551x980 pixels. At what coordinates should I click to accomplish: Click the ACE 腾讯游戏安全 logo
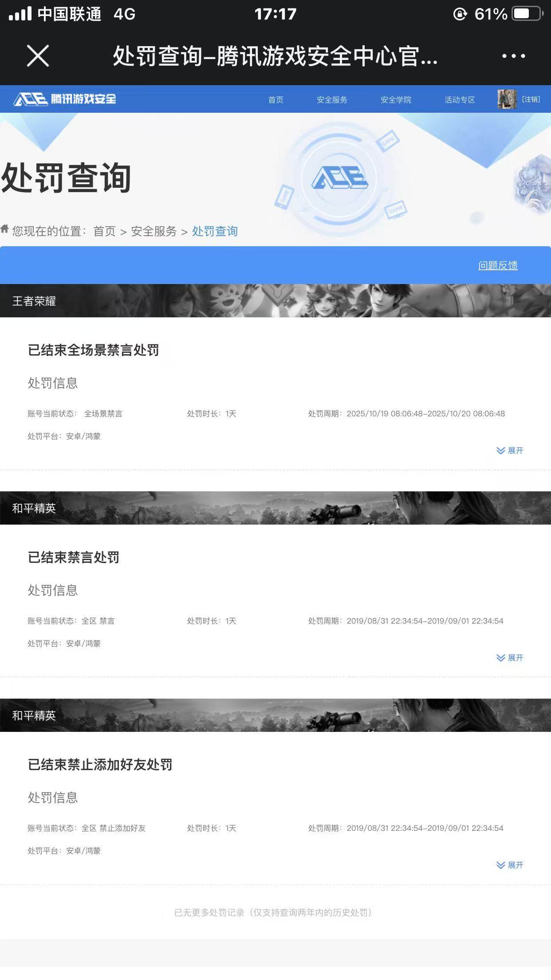tap(65, 99)
